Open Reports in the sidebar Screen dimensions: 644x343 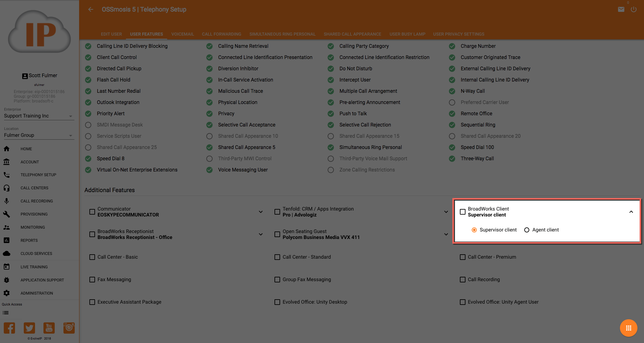pyautogui.click(x=29, y=241)
